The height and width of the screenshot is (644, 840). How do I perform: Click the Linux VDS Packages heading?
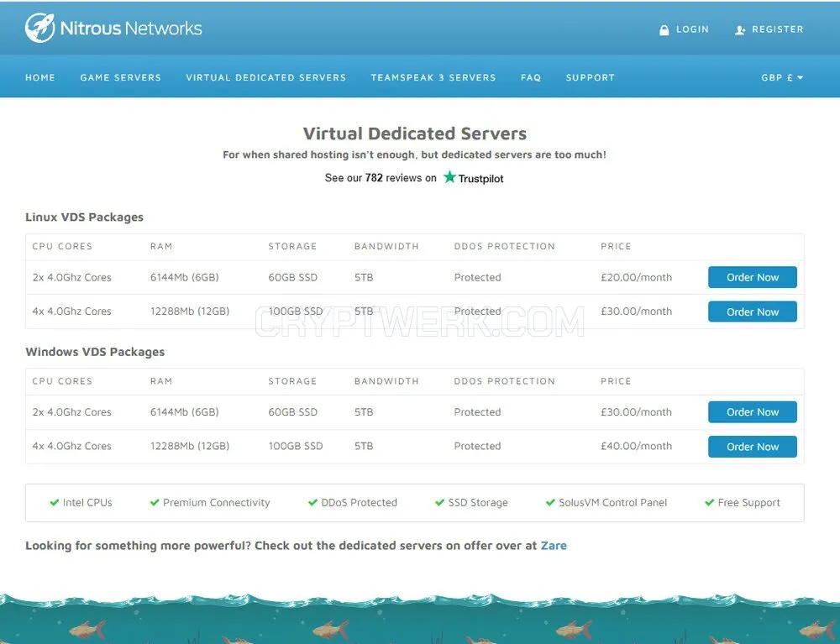[84, 217]
